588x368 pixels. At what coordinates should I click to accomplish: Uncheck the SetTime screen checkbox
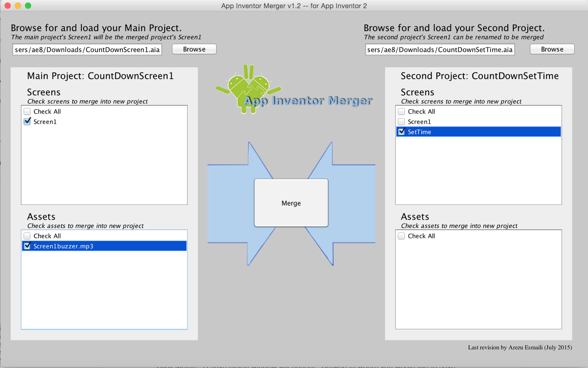pyautogui.click(x=401, y=131)
